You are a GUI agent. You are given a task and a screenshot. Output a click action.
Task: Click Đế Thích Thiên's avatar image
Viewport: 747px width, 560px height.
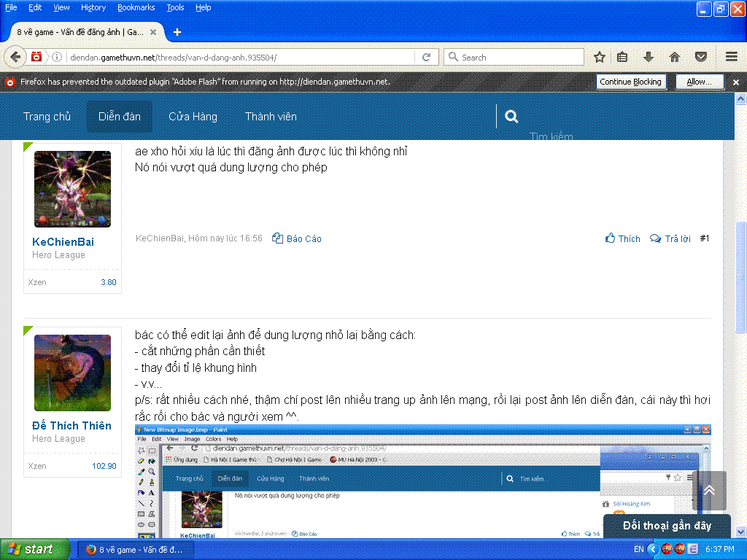(72, 373)
